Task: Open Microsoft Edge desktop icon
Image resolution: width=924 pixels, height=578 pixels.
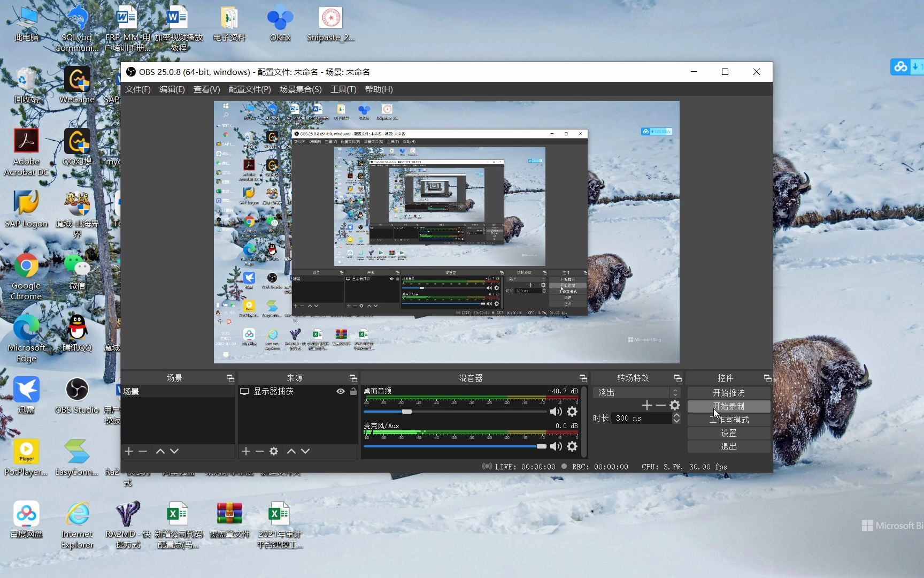Action: (26, 339)
